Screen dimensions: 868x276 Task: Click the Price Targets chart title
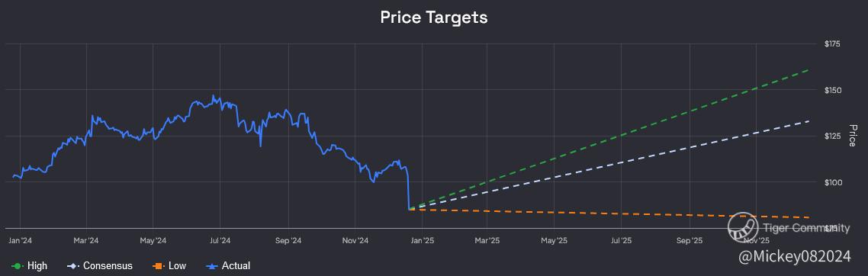point(433,17)
